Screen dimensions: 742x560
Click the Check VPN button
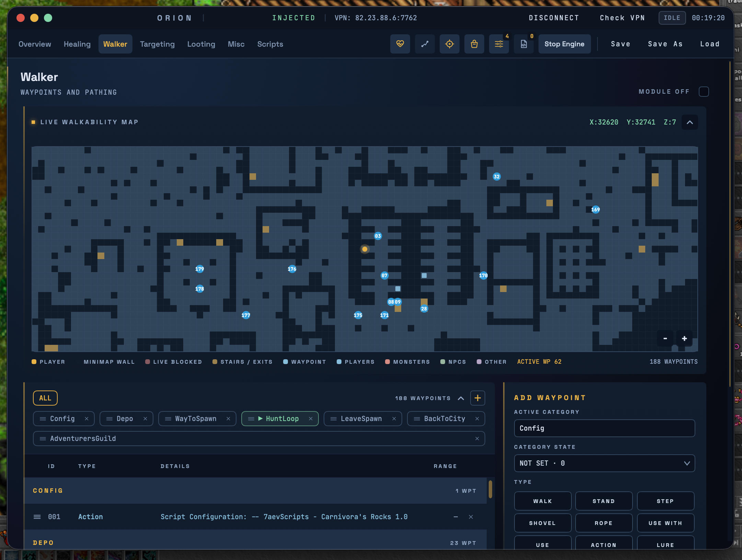(622, 18)
